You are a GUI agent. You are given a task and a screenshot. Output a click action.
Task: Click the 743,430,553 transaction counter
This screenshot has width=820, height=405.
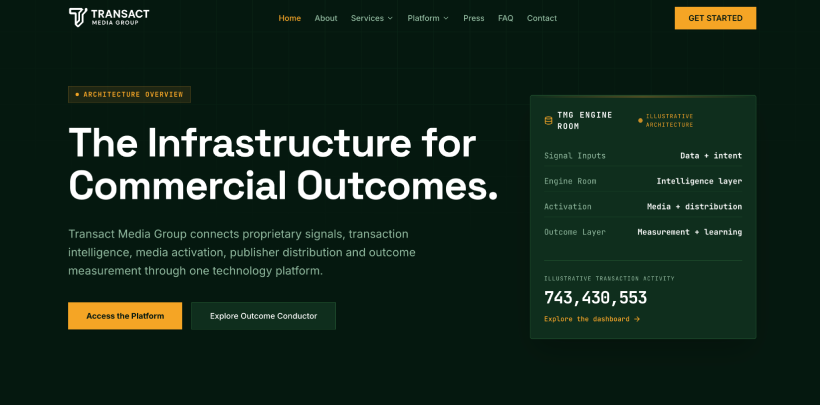click(596, 298)
